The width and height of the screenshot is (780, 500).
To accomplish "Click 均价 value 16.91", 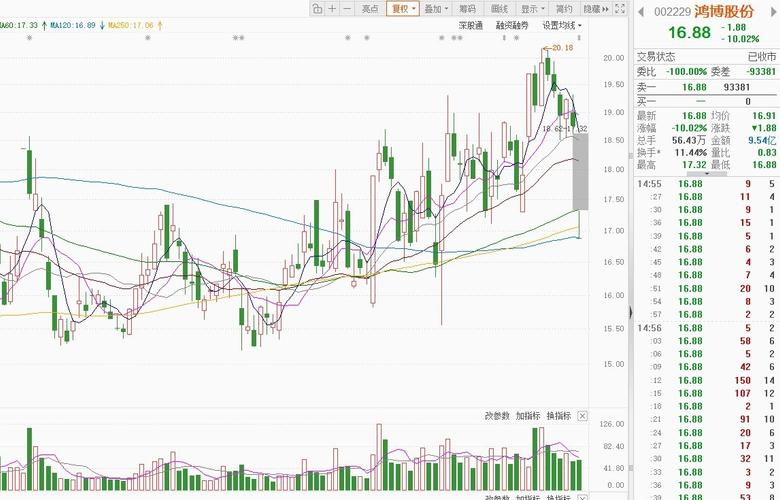I will pos(764,116).
